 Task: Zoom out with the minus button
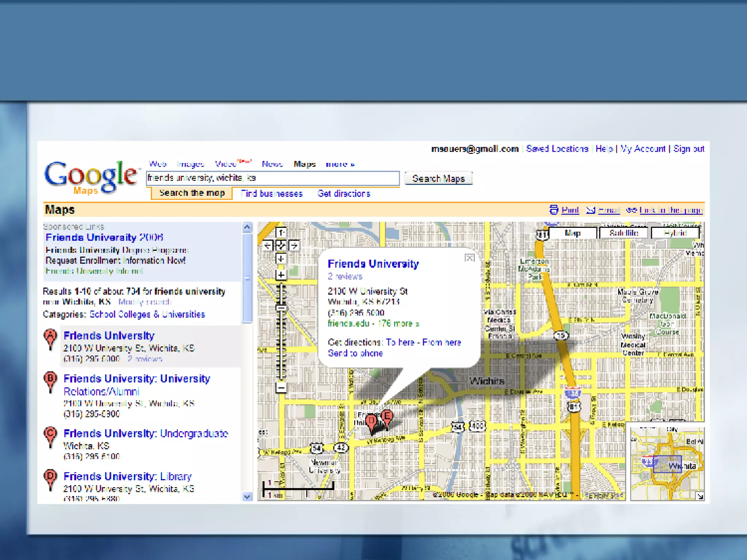(281, 388)
